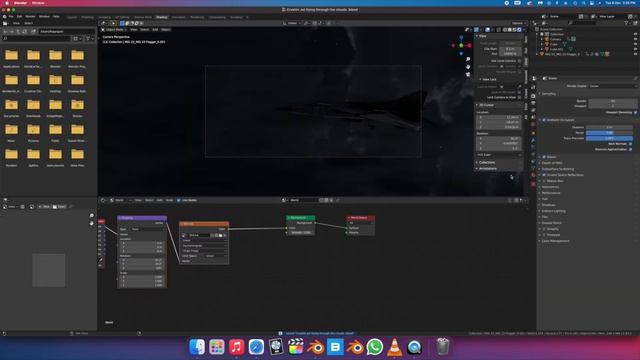Image resolution: width=640 pixels, height=360 pixels.
Task: Toggle the Use Nodes checkbox
Action: tap(179, 200)
